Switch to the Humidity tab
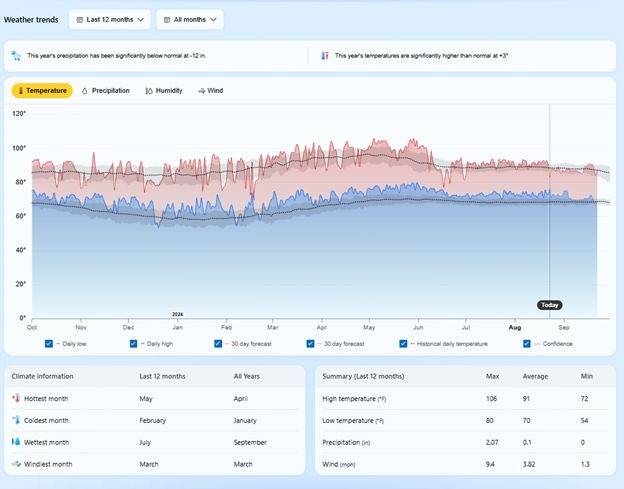The width and height of the screenshot is (624, 489). [x=164, y=91]
